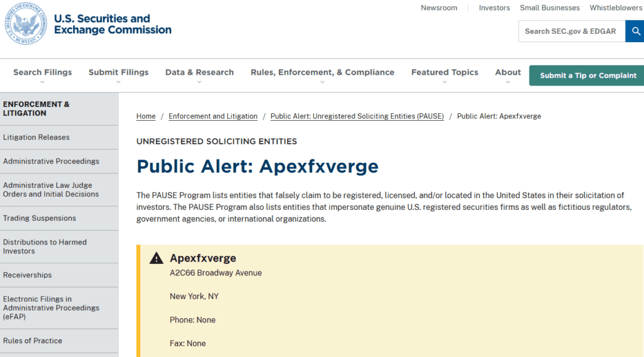
Task: Open Trading Suspensions in sidebar
Action: 40,218
